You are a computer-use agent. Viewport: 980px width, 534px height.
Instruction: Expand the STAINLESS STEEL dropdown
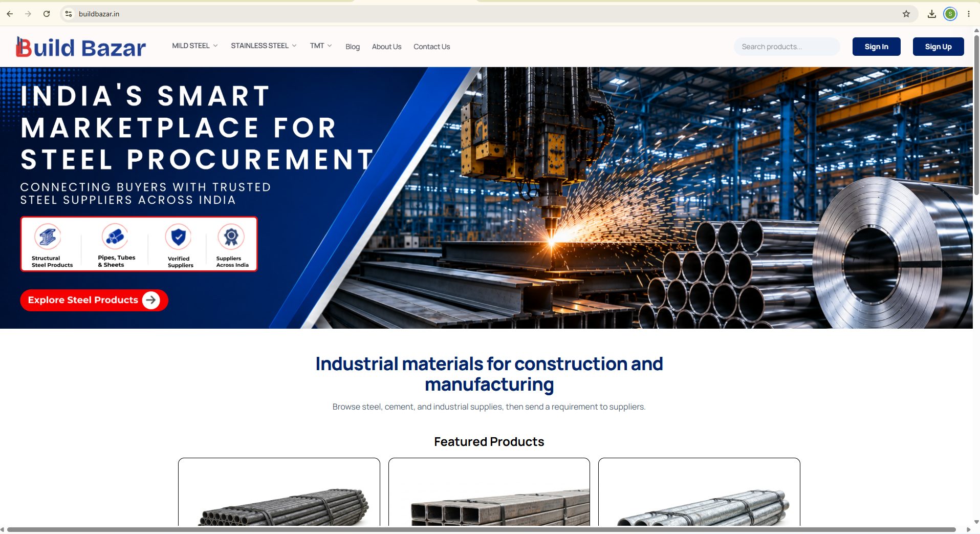coord(264,46)
